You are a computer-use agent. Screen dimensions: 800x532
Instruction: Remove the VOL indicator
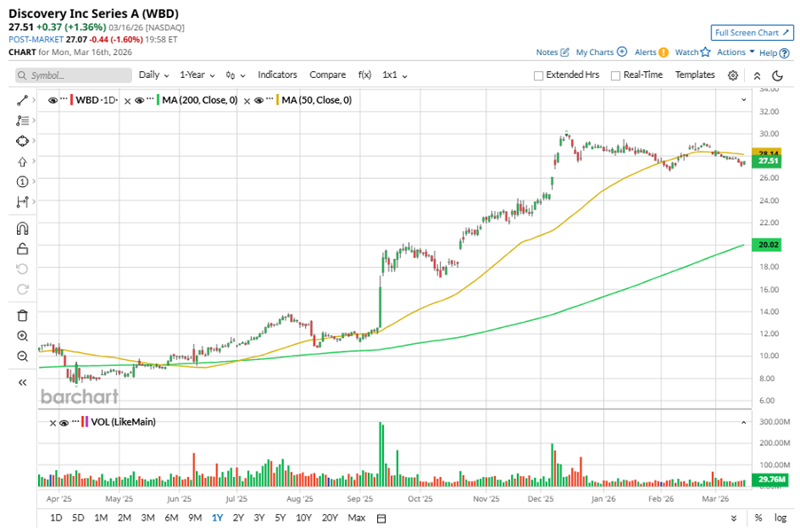52,423
